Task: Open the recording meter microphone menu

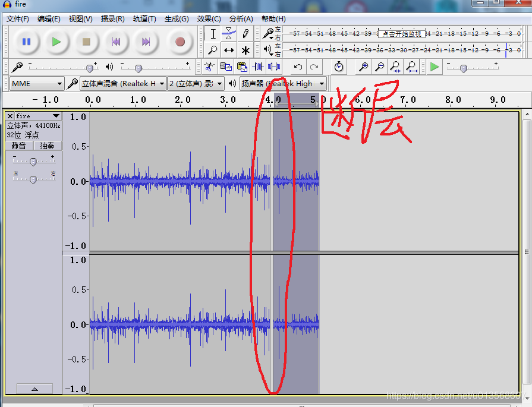Action: coord(268,34)
